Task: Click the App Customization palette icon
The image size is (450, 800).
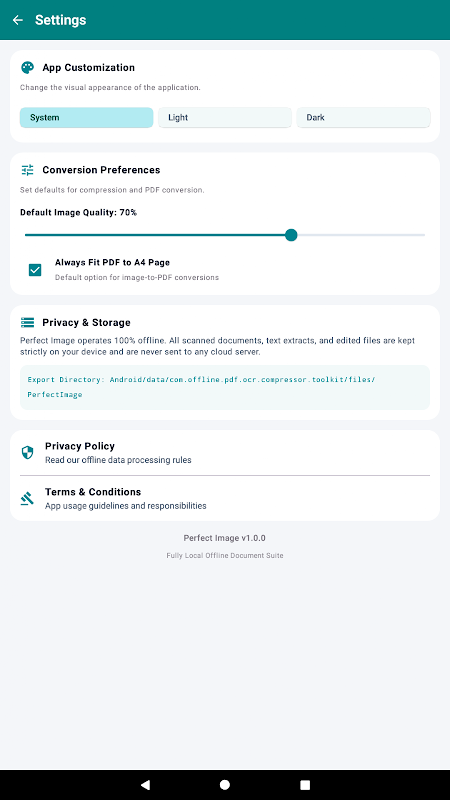Action: [27, 67]
